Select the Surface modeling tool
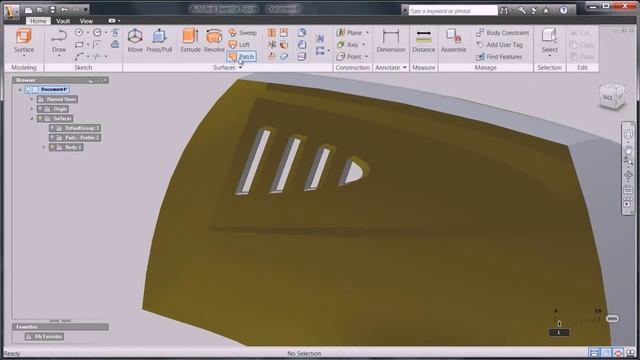The width and height of the screenshot is (640, 360). pyautogui.click(x=24, y=41)
